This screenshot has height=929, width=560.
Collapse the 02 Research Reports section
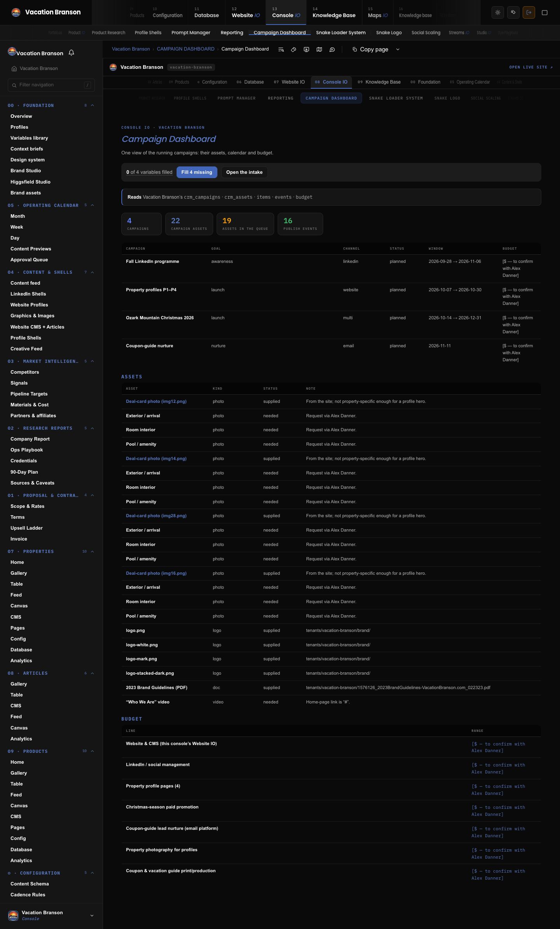coord(92,428)
